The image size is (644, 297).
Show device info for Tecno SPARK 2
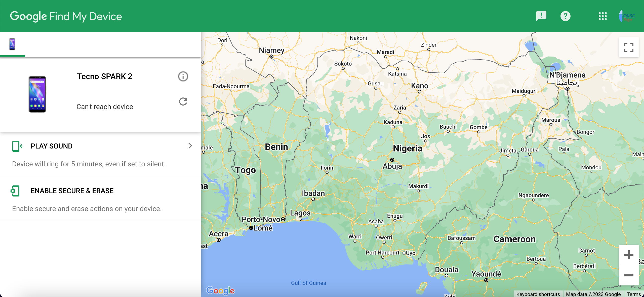point(183,76)
